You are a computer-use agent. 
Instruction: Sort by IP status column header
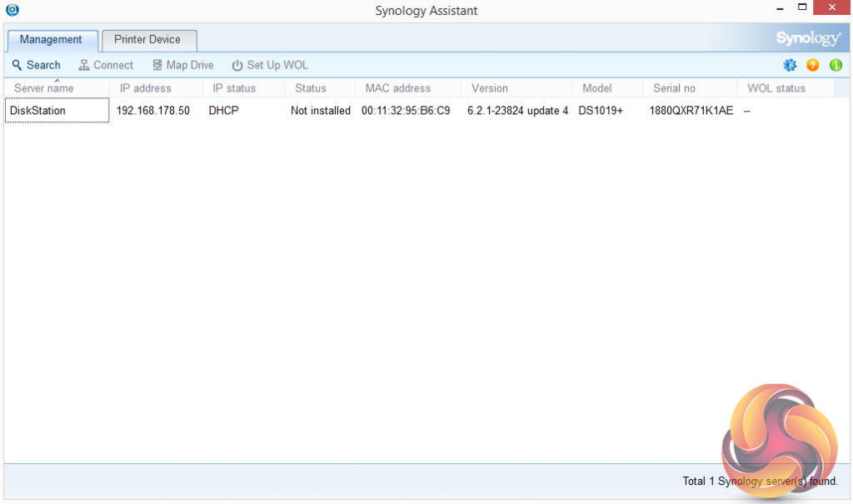[244, 88]
